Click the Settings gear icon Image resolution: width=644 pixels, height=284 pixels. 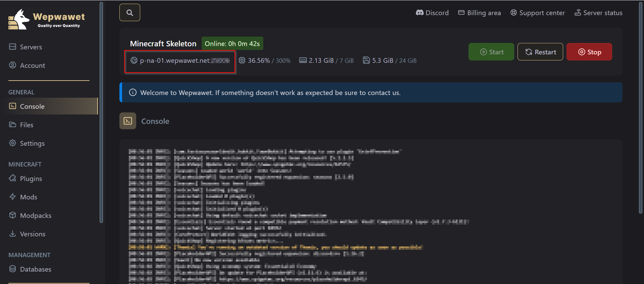coord(12,143)
